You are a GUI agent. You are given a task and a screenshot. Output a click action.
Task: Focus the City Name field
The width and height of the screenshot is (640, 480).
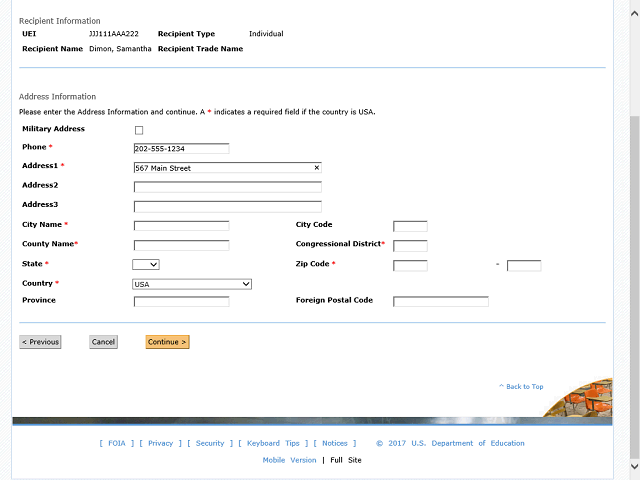tap(181, 226)
